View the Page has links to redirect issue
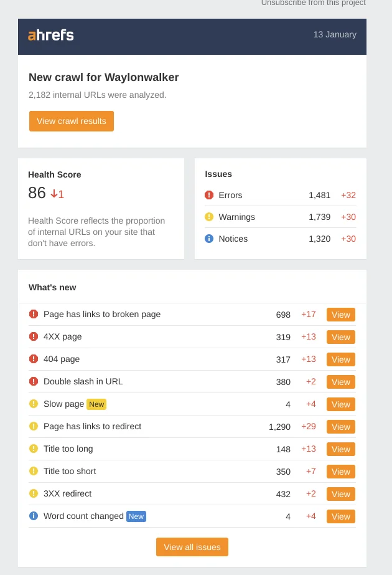This screenshot has width=392, height=575. [340, 427]
